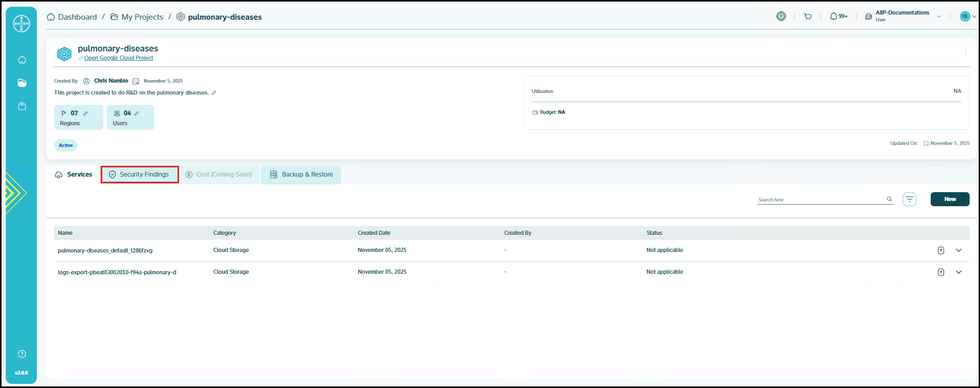Click the New button
The width and height of the screenshot is (980, 388).
click(949, 199)
